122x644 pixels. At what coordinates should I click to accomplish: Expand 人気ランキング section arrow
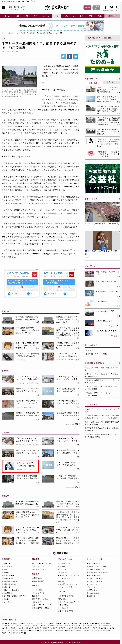click(119, 79)
